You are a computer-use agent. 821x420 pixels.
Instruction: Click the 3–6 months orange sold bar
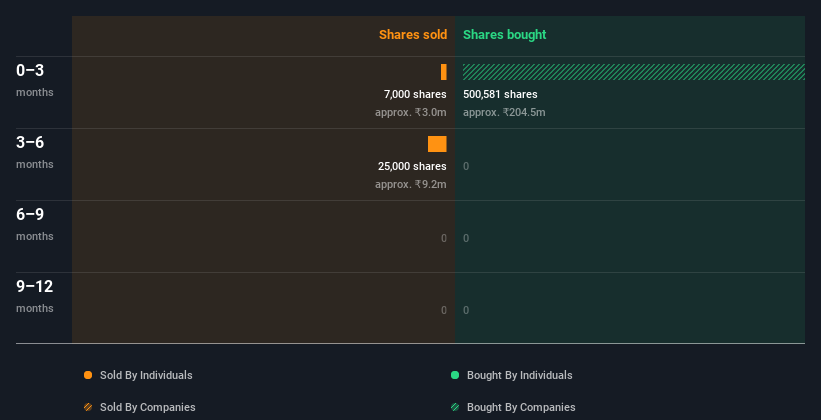click(x=437, y=144)
